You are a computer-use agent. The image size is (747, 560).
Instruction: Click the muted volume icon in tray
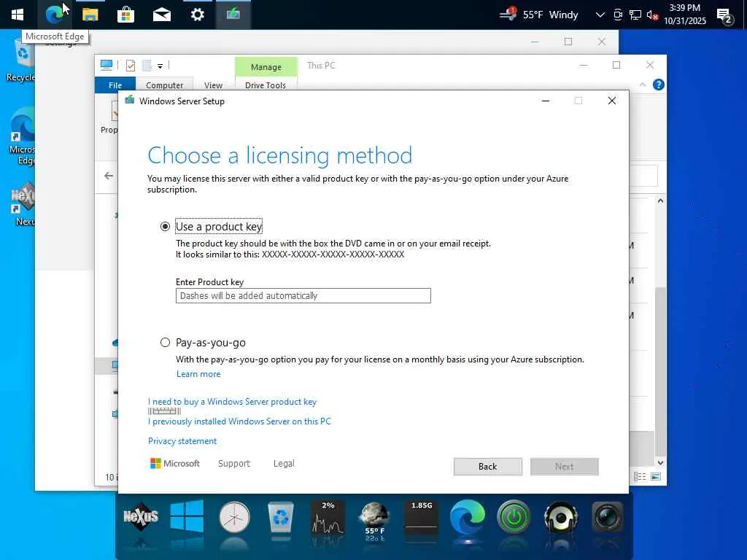click(x=653, y=15)
